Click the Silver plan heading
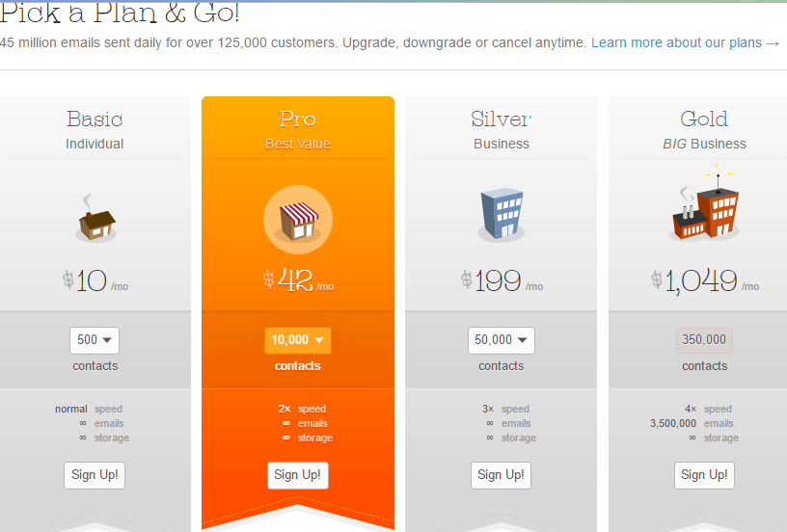Viewport: 787px width, 532px height. pos(501,120)
